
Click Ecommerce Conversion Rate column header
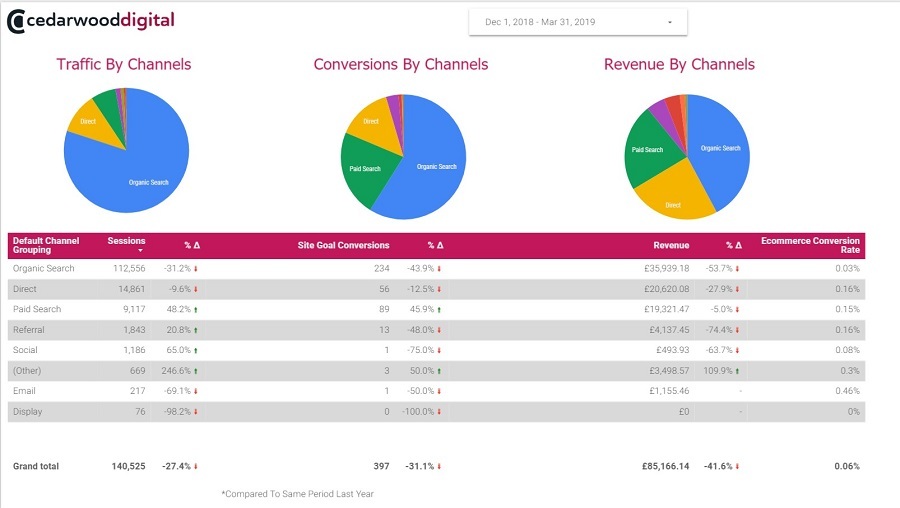coord(810,245)
